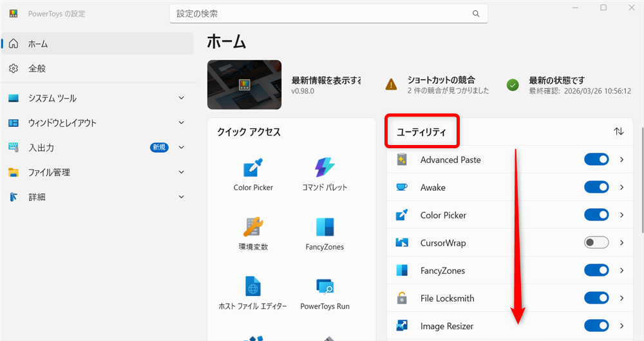The height and width of the screenshot is (341, 644).
Task: Select ファイル管理 navigation item
Action: click(98, 172)
